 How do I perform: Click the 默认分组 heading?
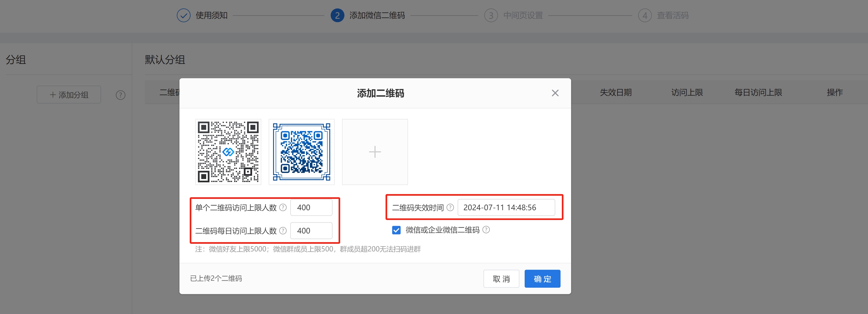pyautogui.click(x=165, y=60)
